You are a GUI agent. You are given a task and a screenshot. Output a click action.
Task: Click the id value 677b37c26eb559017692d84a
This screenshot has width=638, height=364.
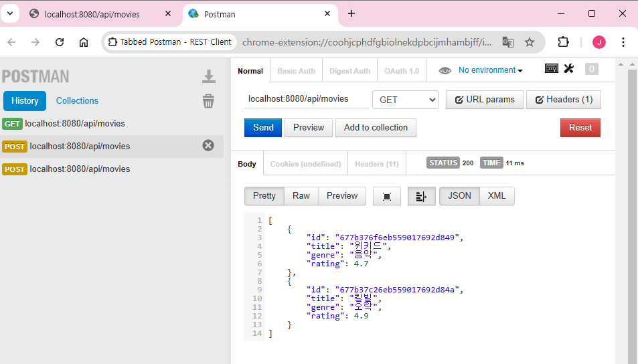coord(397,290)
